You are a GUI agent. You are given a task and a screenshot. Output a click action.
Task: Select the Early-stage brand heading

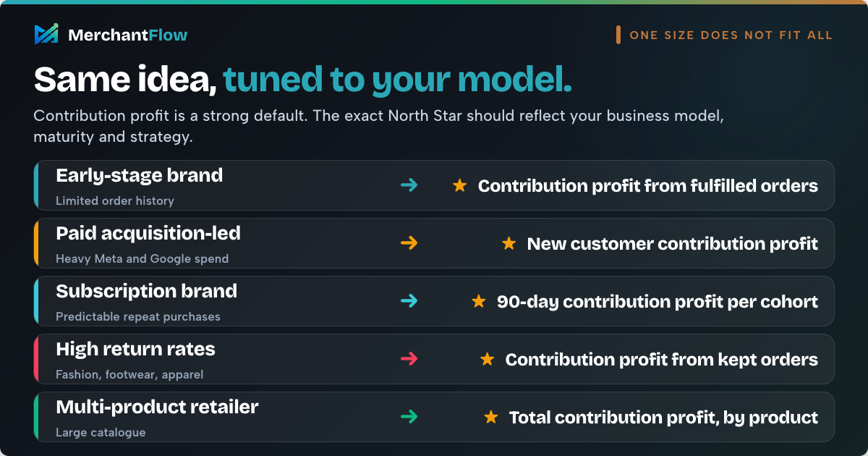[x=139, y=176]
